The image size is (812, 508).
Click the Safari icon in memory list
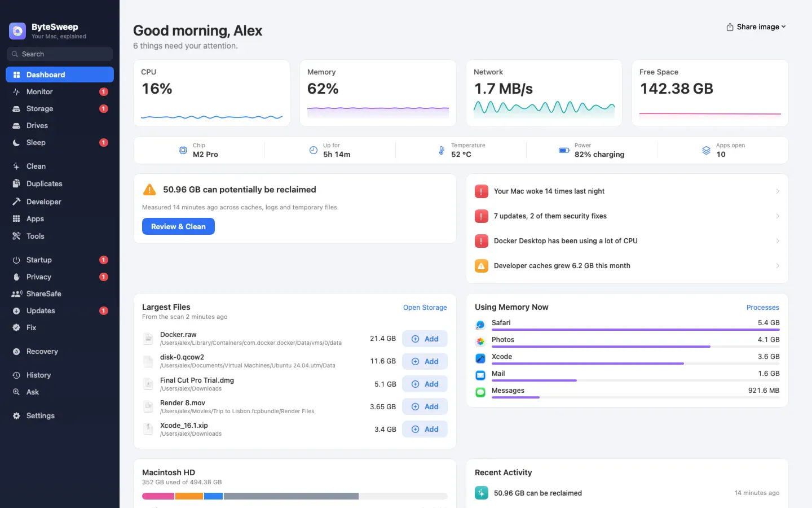(x=480, y=325)
